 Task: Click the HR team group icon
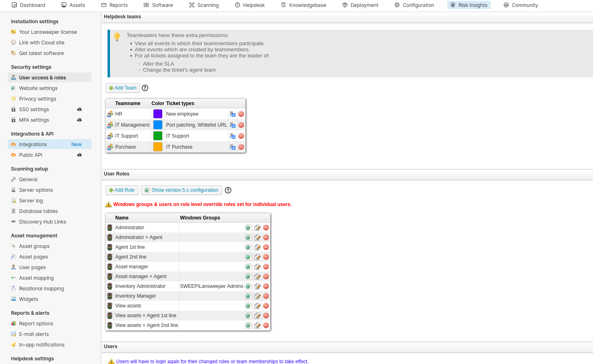(110, 114)
